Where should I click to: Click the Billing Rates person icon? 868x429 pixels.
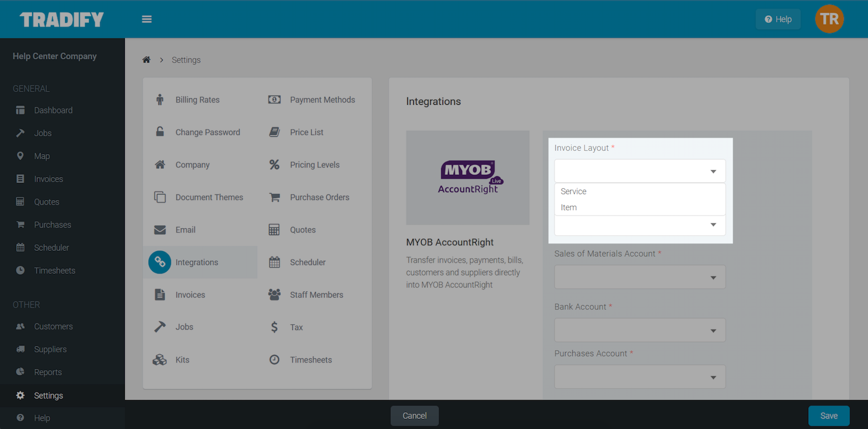[160, 99]
